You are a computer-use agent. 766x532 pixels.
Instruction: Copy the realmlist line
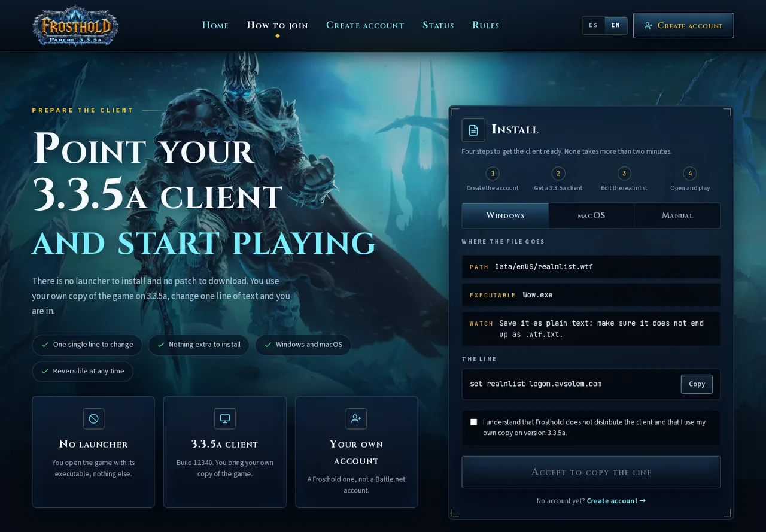(x=697, y=384)
